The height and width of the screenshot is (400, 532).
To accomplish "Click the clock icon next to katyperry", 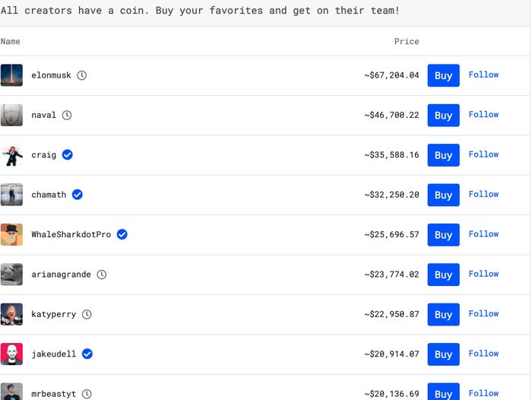I will (87, 314).
